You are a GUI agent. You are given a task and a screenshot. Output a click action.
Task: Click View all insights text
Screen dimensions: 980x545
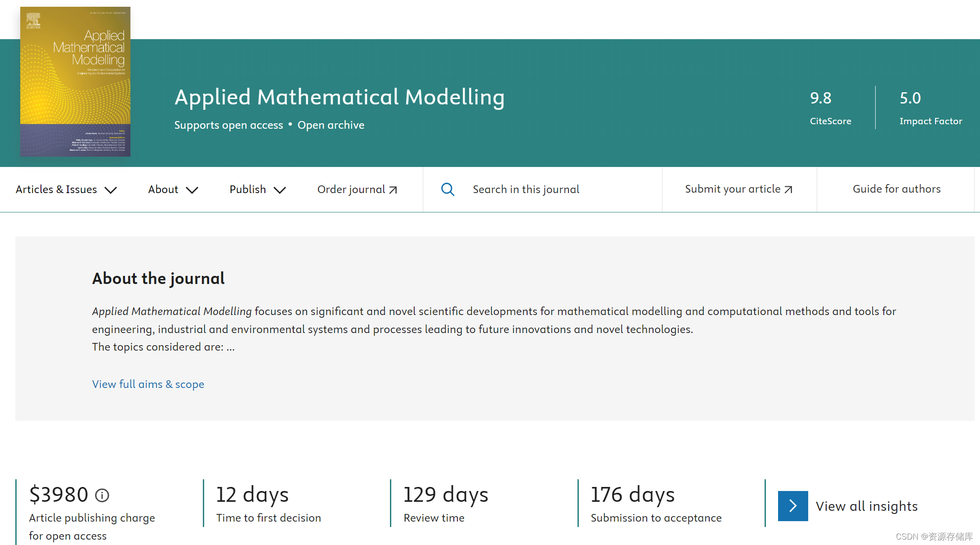pos(867,506)
